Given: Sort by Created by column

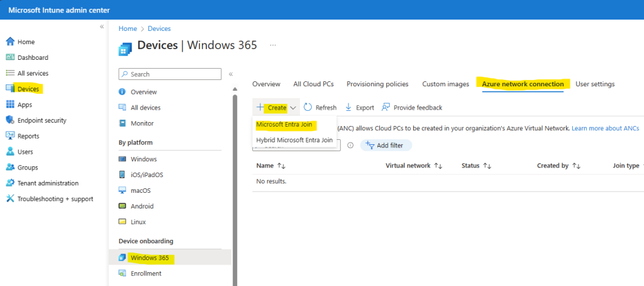Looking at the screenshot, I should [576, 166].
